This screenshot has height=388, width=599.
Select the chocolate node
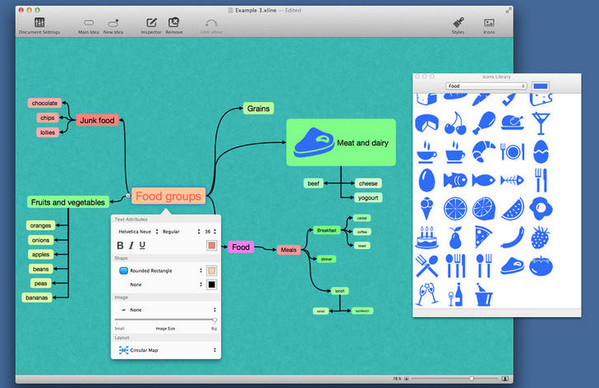pos(44,103)
